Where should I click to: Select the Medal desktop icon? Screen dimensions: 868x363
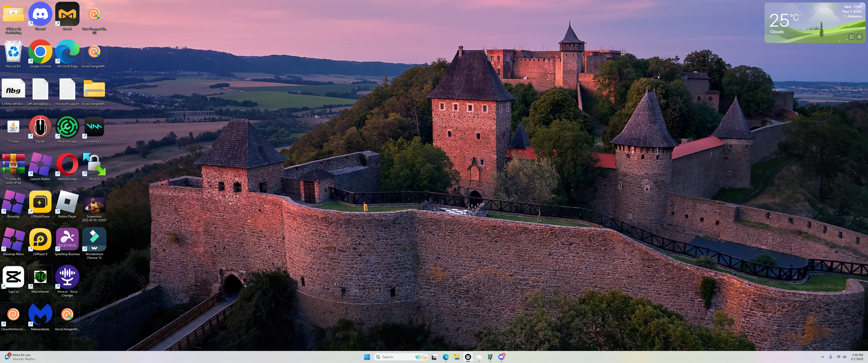click(x=67, y=15)
